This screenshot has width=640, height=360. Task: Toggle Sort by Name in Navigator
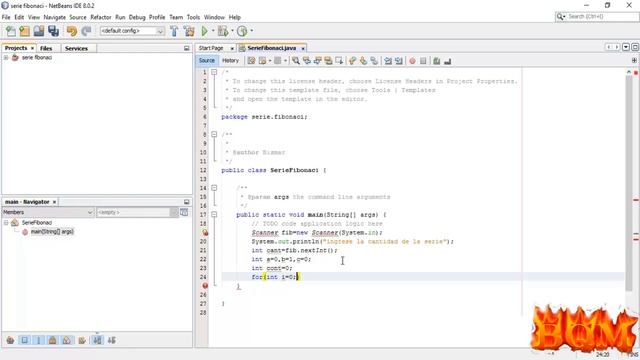click(97, 340)
